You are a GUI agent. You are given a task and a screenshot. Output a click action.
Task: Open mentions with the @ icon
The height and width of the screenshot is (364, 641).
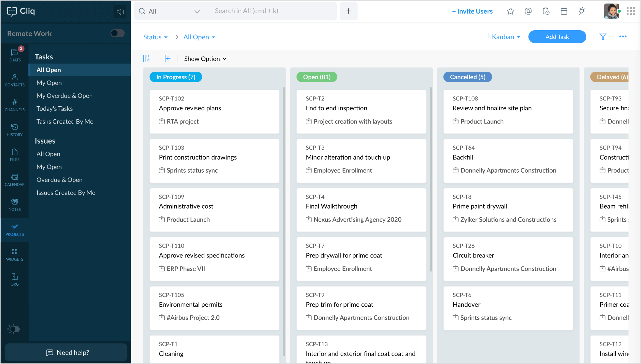click(x=528, y=11)
